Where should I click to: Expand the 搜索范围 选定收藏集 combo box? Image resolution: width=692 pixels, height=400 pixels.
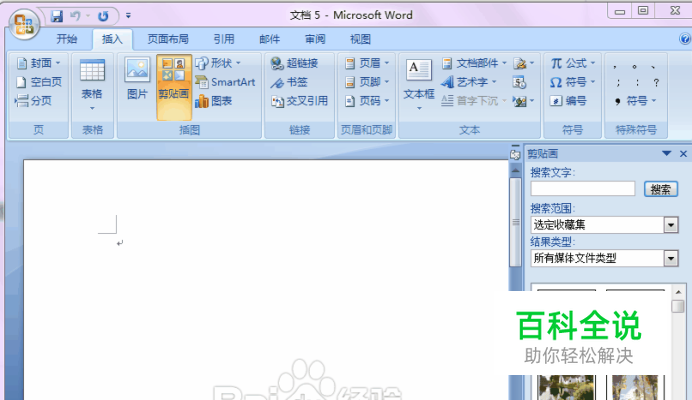pos(671,225)
